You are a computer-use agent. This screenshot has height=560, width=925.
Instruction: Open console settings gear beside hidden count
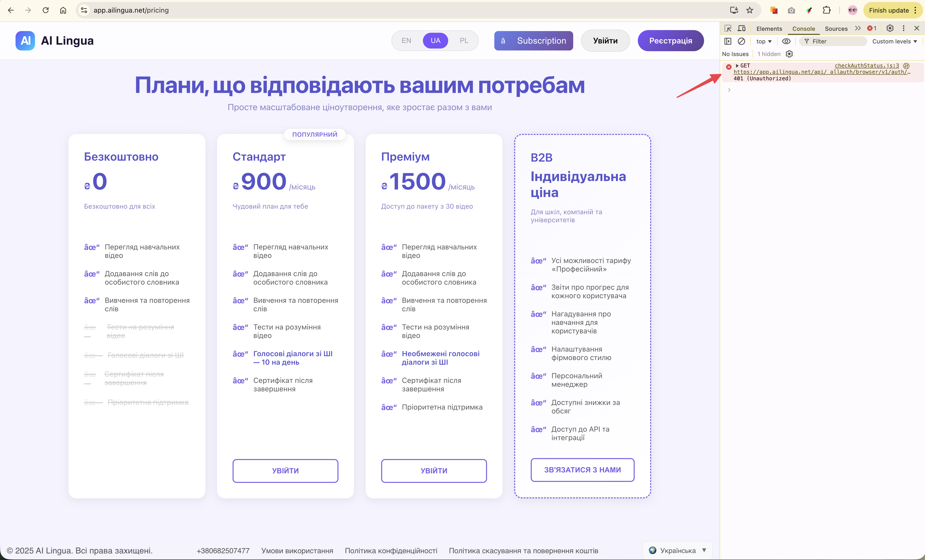(789, 54)
